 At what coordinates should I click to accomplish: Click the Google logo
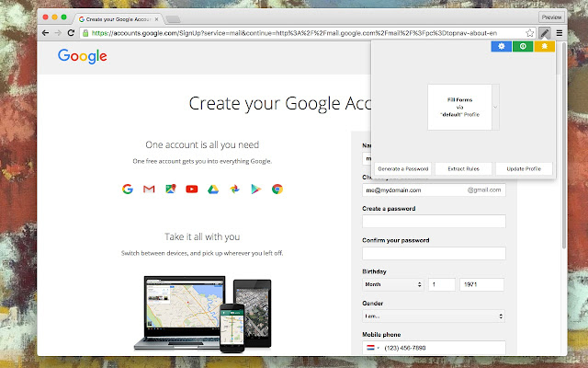click(83, 56)
